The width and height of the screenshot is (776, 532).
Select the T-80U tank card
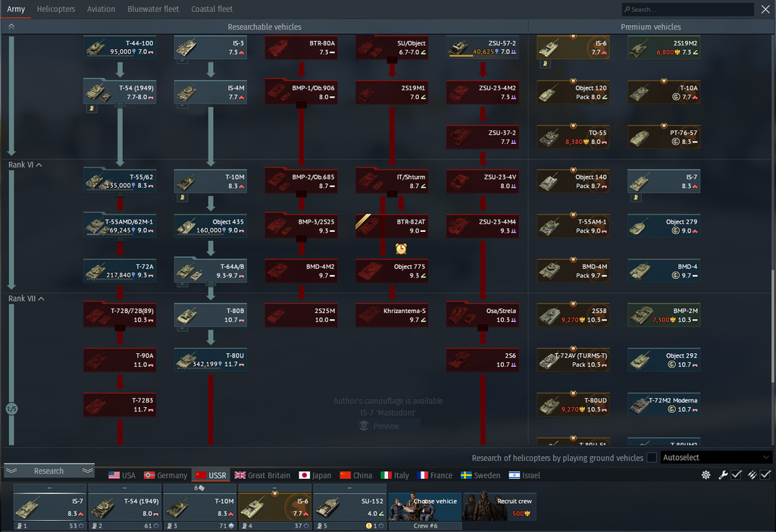tap(211, 360)
